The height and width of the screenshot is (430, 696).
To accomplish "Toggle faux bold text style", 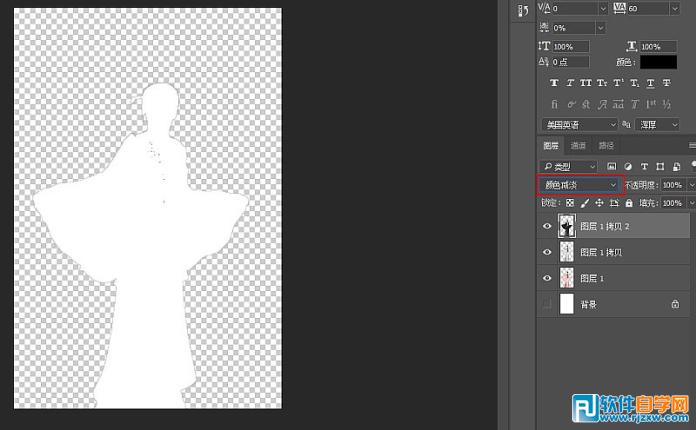I will (554, 83).
